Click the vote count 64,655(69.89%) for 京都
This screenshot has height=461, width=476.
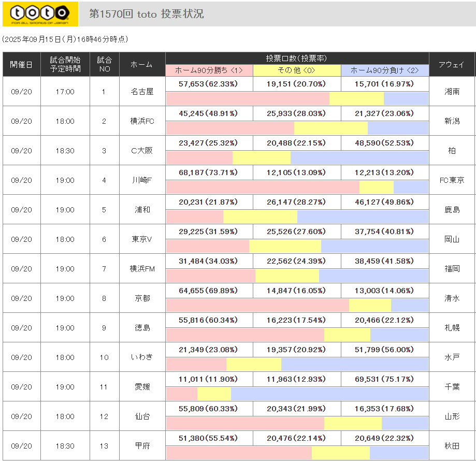[209, 290]
